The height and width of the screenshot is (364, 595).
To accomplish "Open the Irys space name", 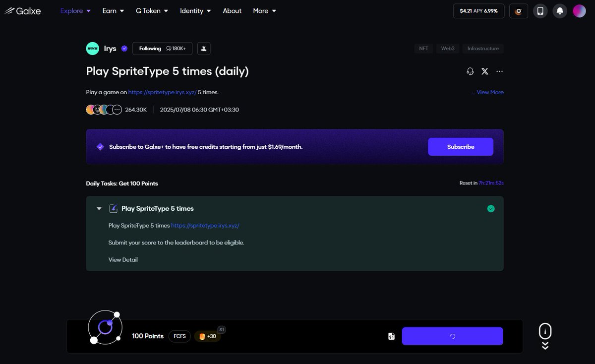I will coord(110,49).
